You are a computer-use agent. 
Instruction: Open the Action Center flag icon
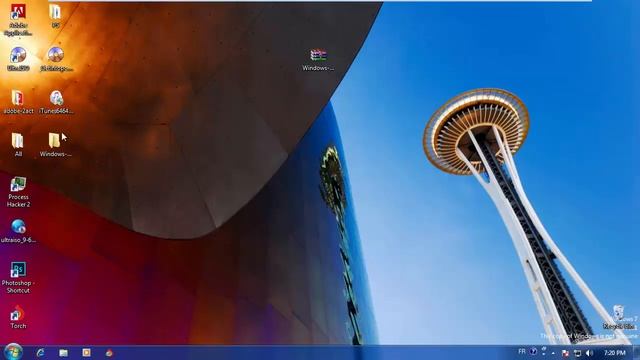click(x=565, y=353)
